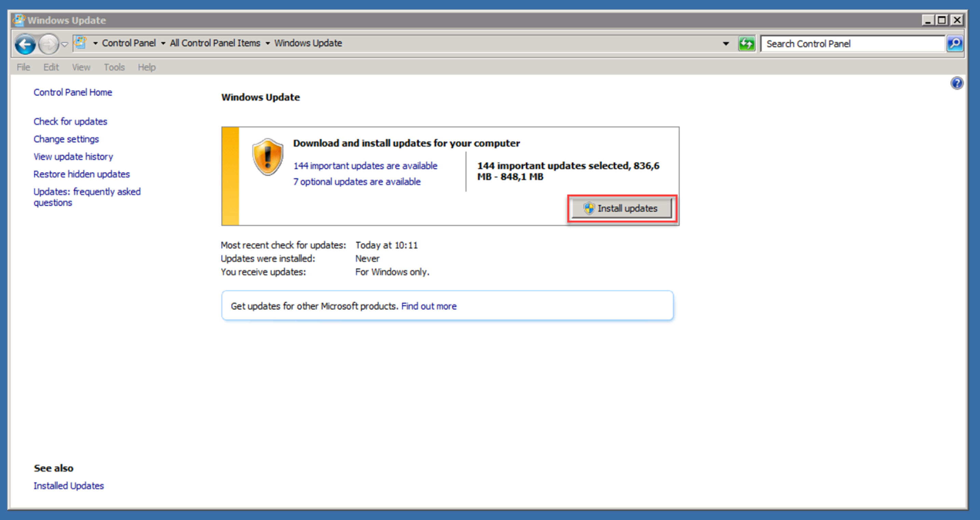Click the Windows Update shield icon
Image resolution: width=980 pixels, height=520 pixels.
(x=267, y=156)
